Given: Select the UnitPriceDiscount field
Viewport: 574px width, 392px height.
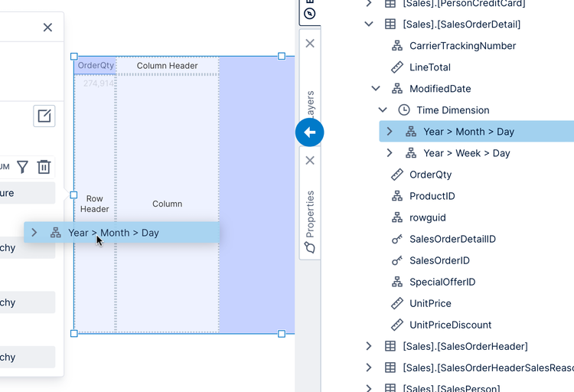Looking at the screenshot, I should [x=450, y=325].
